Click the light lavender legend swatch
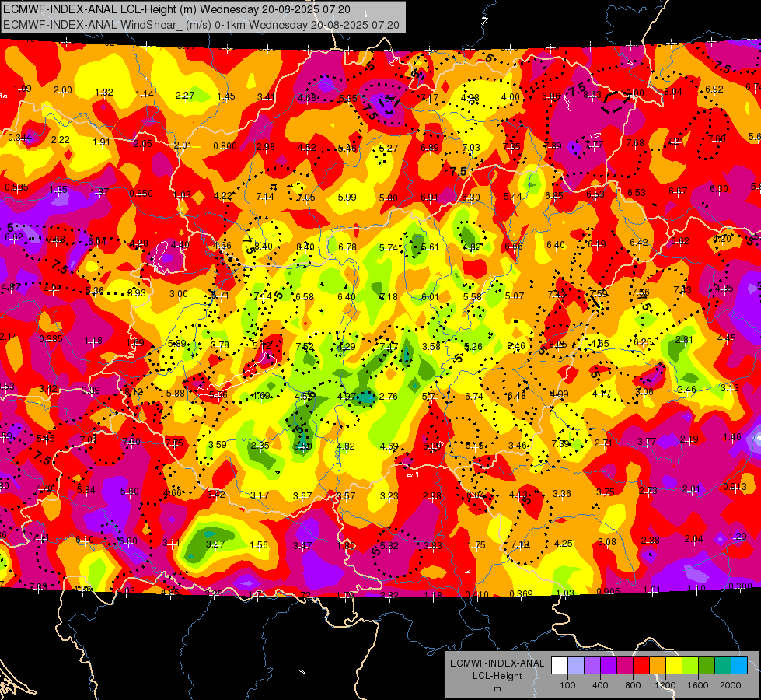This screenshot has width=761, height=700. pos(576,666)
